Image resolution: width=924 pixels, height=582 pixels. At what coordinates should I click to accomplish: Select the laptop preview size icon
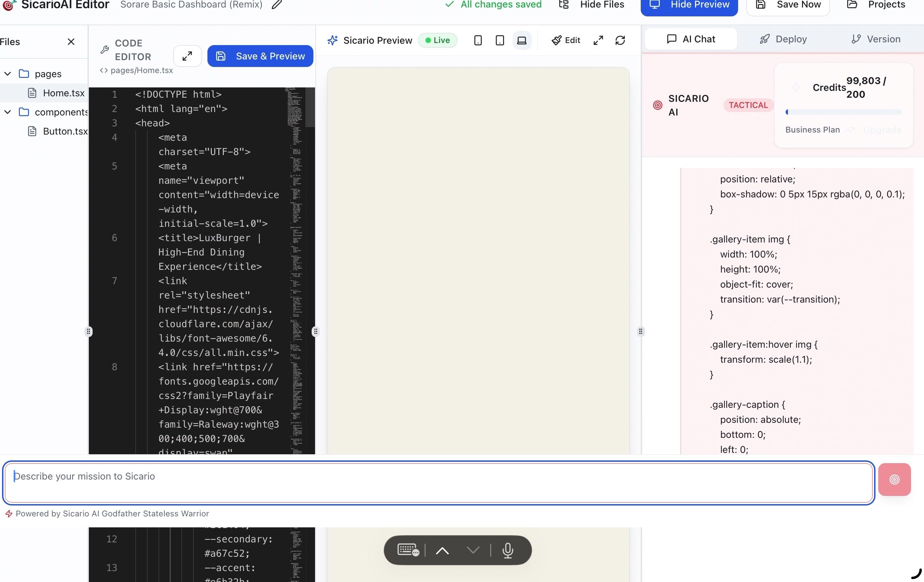[x=521, y=40]
